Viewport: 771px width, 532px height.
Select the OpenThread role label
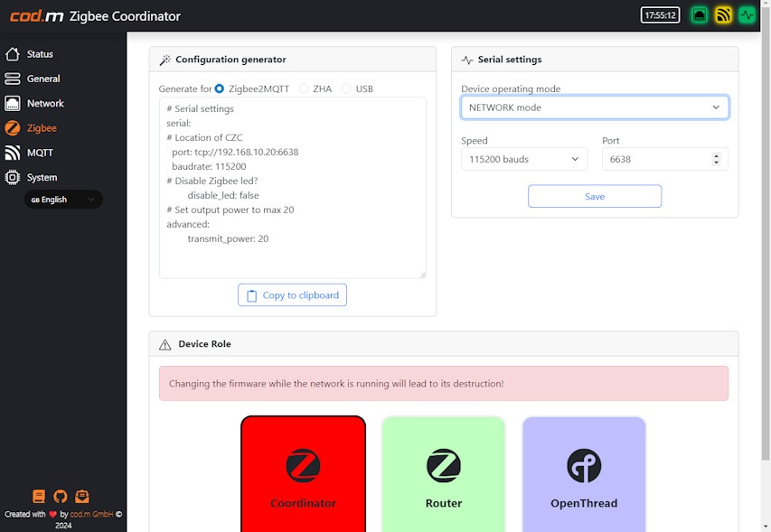[x=584, y=503]
